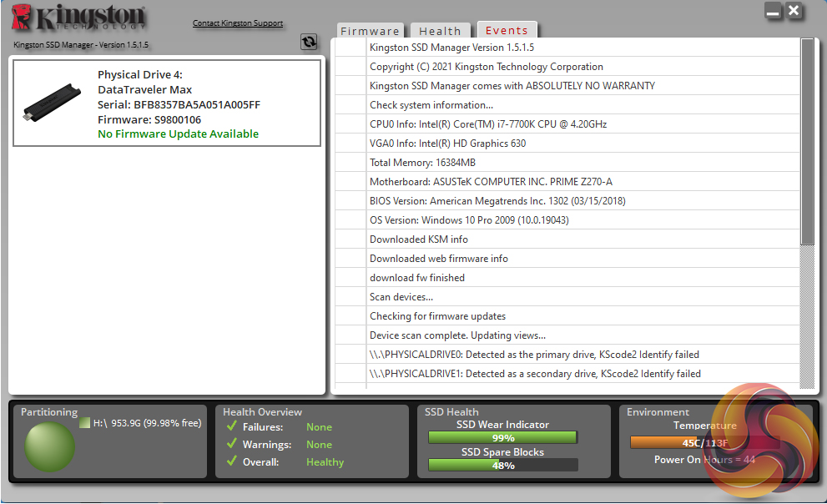This screenshot has width=827, height=504.
Task: Click the Overall 'Healthy' value
Action: tap(325, 461)
